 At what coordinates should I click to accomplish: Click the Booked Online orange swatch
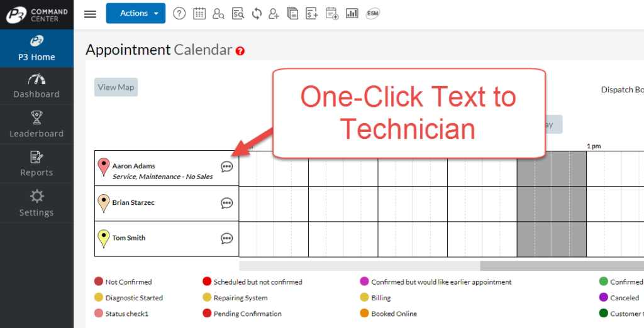click(364, 313)
